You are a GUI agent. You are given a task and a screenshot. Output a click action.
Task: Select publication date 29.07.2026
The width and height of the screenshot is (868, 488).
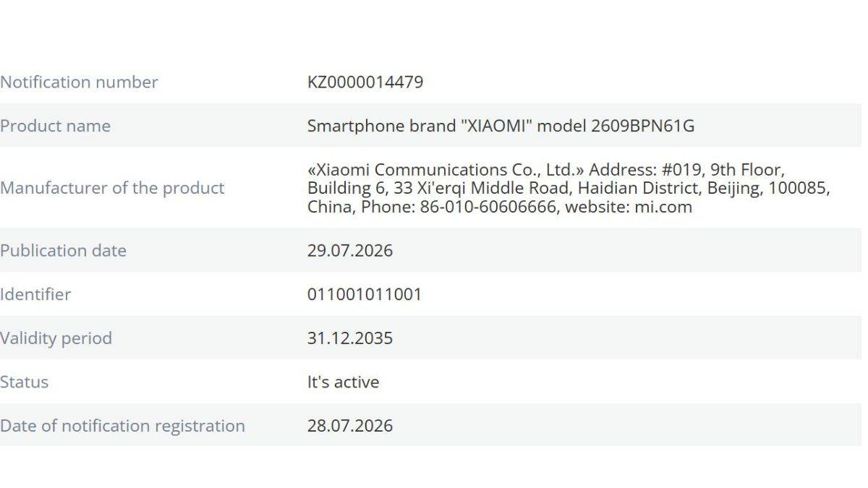point(350,251)
